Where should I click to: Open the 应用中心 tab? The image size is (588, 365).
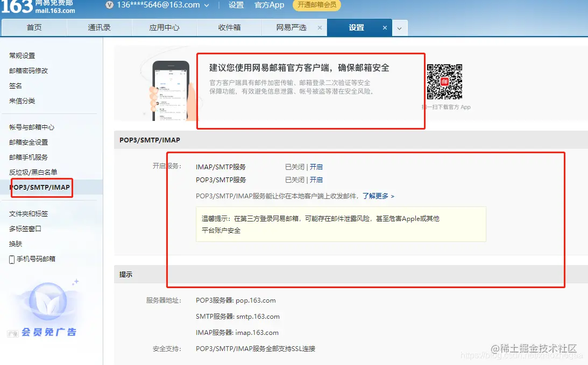[164, 27]
